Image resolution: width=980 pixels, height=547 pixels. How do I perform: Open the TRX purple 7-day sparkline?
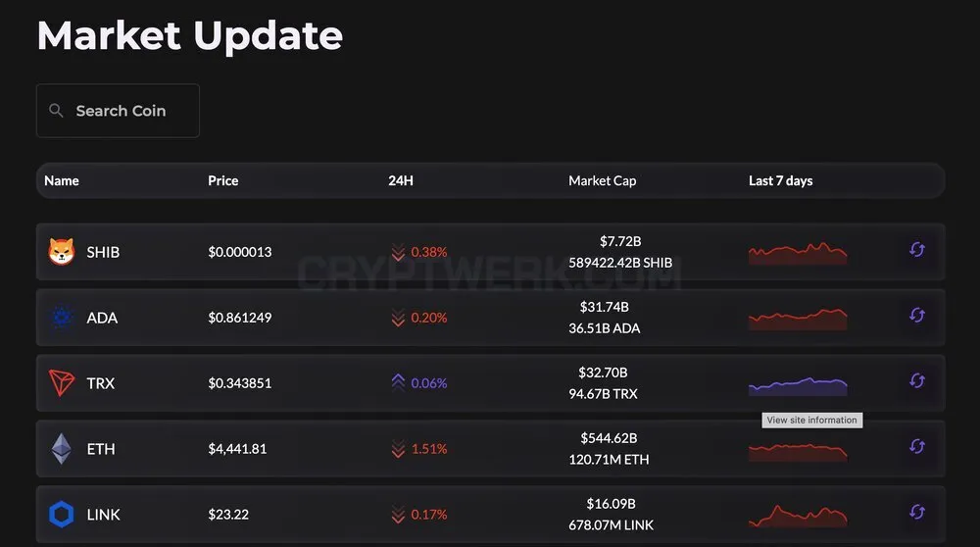click(798, 386)
